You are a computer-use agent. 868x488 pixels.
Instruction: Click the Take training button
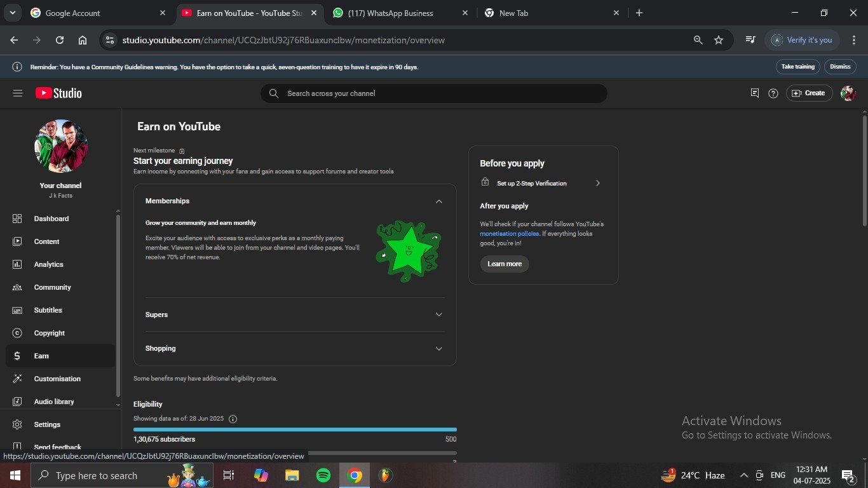click(x=797, y=67)
